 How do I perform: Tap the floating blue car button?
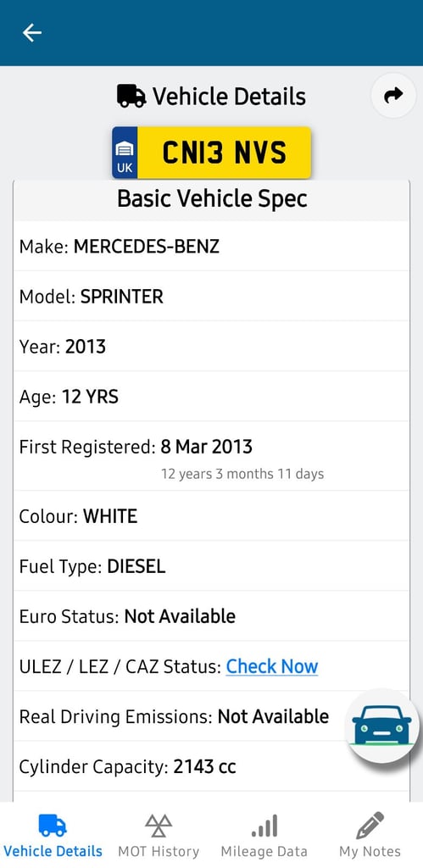point(382,726)
